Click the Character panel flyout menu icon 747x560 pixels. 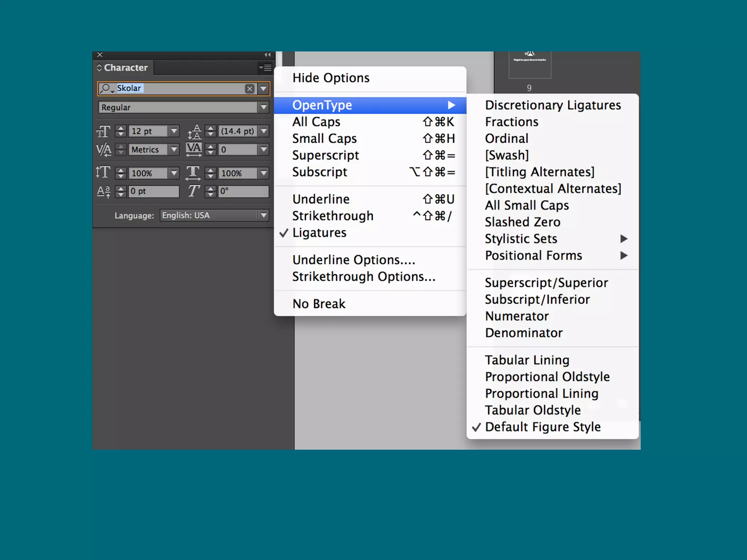tap(266, 67)
